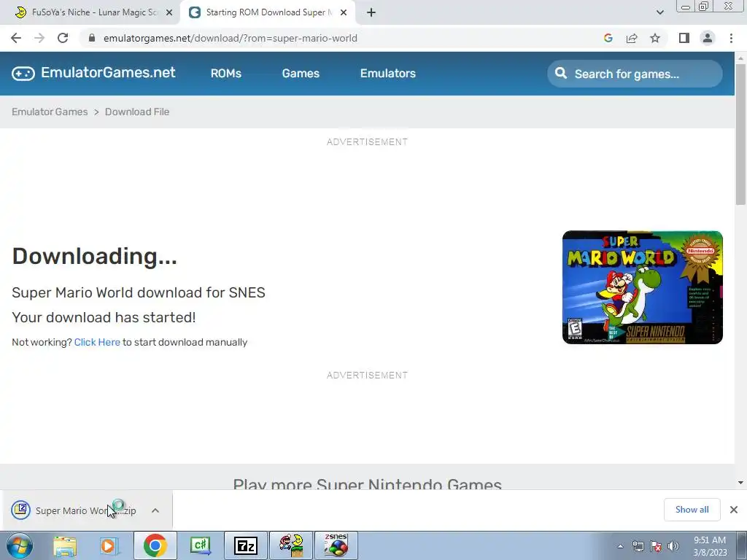Viewport: 747px width, 560px height.
Task: Share this page with the share icon
Action: coord(632,38)
